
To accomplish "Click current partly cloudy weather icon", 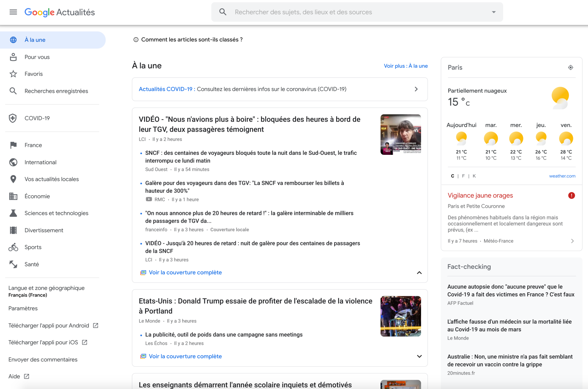I will (x=560, y=98).
